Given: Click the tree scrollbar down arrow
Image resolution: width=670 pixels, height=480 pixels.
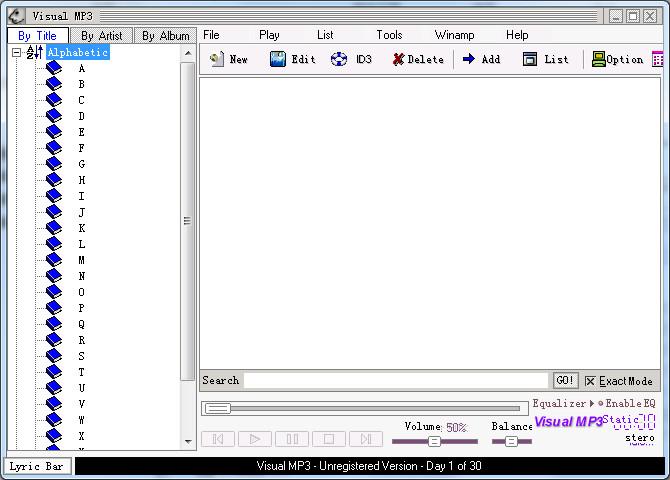Looking at the screenshot, I should [188, 442].
